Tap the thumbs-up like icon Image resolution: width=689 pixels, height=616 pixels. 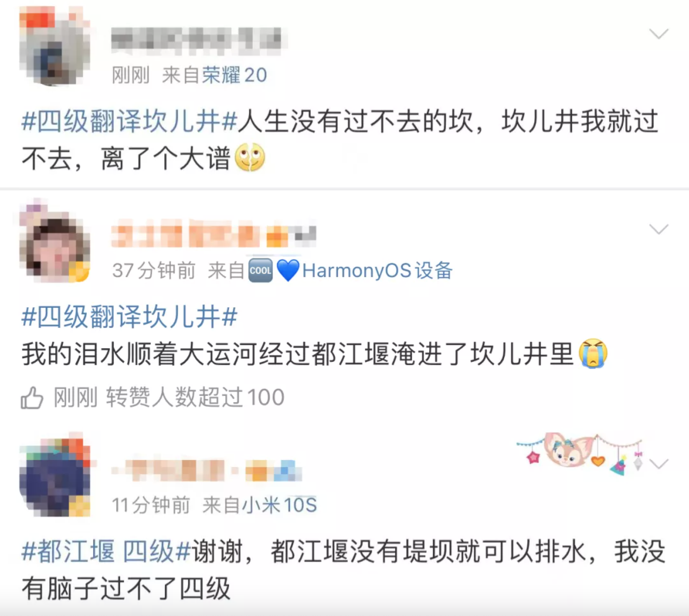(32, 397)
